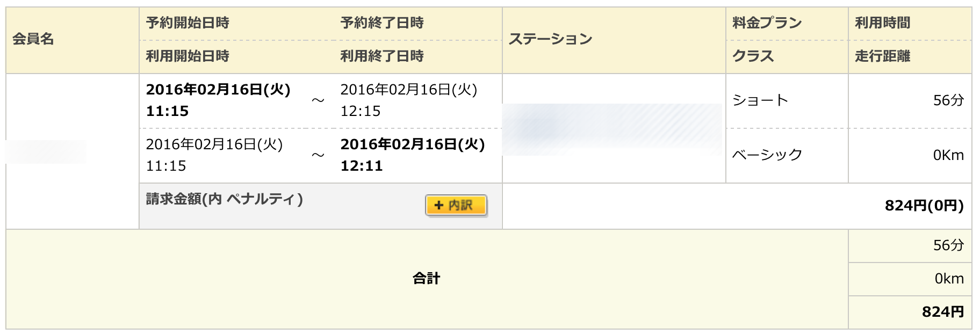Select the クラス header label
Screen dimensions: 980x335
tap(753, 56)
